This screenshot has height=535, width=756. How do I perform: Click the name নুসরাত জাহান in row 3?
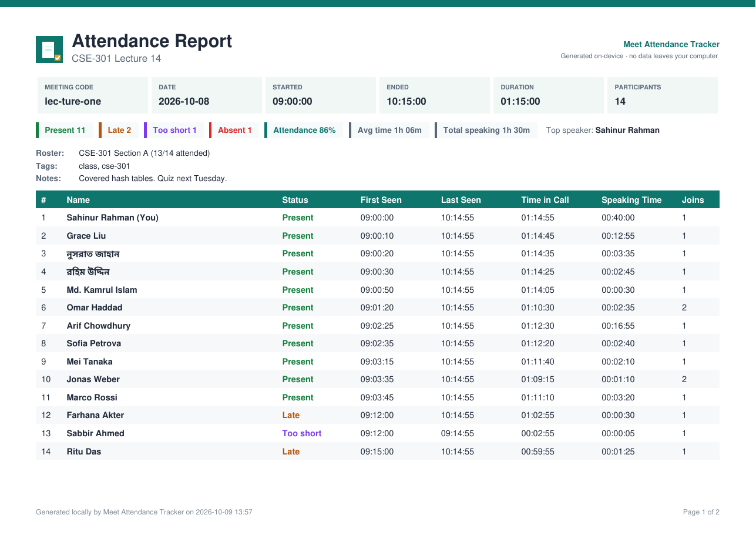[x=93, y=254]
